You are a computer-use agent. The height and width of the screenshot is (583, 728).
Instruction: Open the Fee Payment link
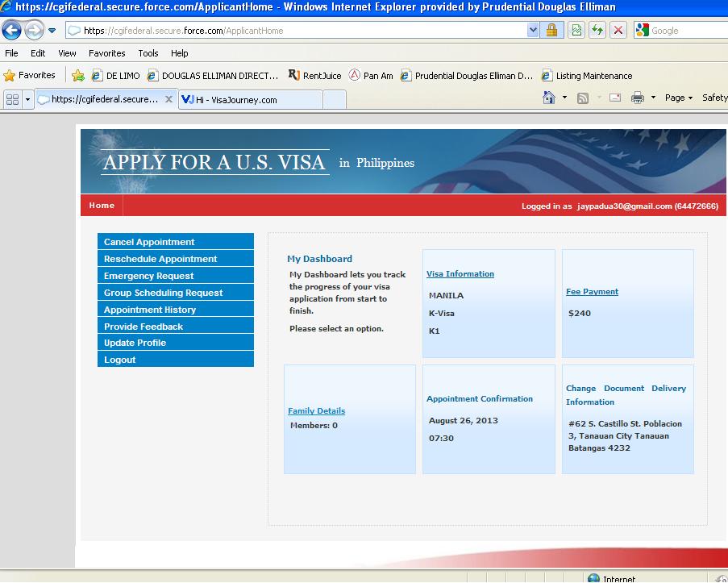coord(592,291)
